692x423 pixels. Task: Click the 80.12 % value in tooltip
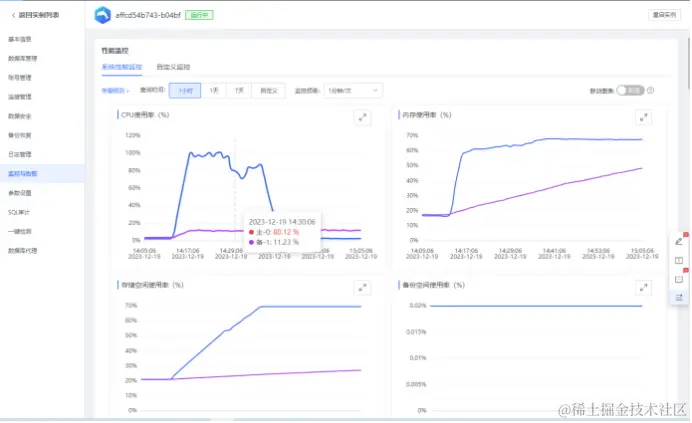[286, 232]
